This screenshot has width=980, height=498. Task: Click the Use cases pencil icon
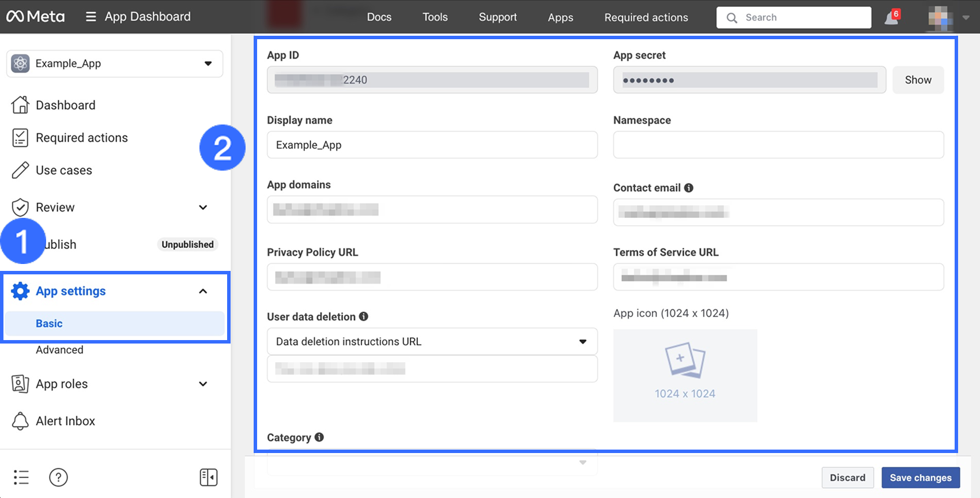click(x=20, y=170)
